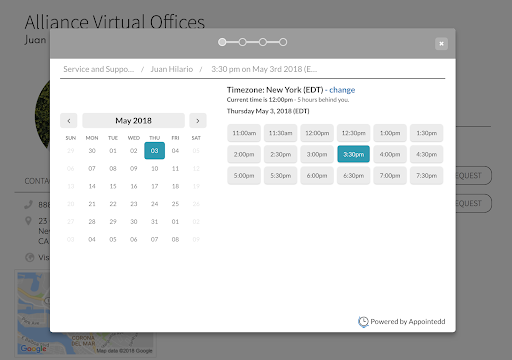The image size is (512, 360).
Task: Select the 12:30pm time slot
Action: coord(353,133)
